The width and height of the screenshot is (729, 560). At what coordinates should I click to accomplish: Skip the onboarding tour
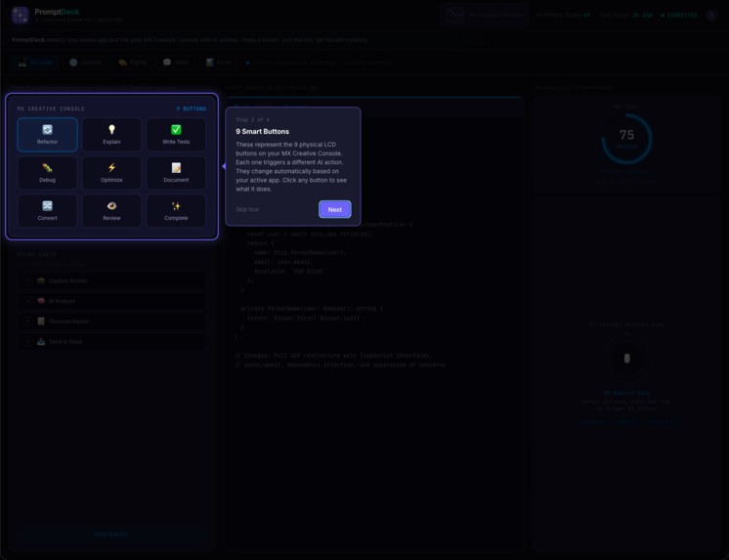[x=247, y=209]
